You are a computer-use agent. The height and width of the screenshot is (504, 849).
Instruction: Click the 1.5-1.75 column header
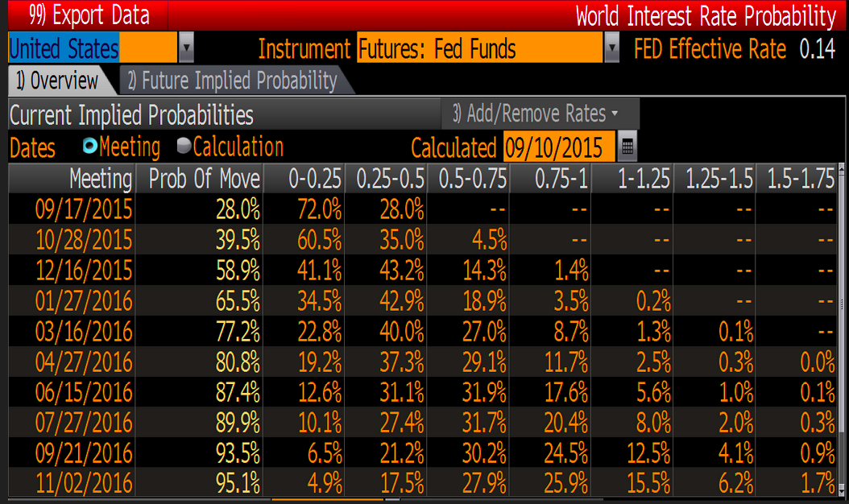point(797,179)
